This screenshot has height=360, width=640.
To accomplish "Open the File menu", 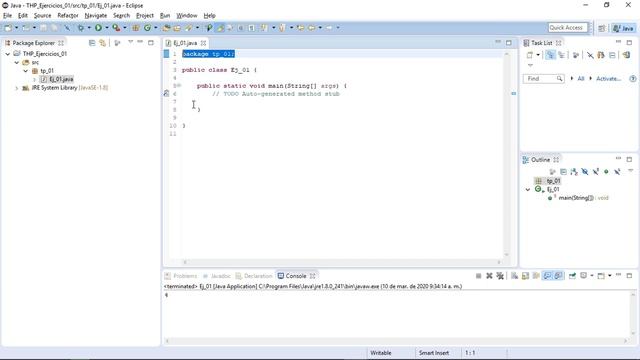I will pyautogui.click(x=7, y=16).
